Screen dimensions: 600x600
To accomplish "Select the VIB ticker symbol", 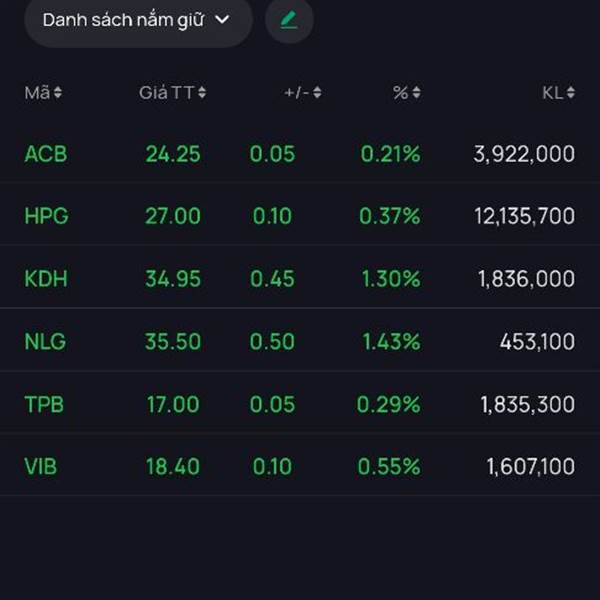I will (42, 467).
